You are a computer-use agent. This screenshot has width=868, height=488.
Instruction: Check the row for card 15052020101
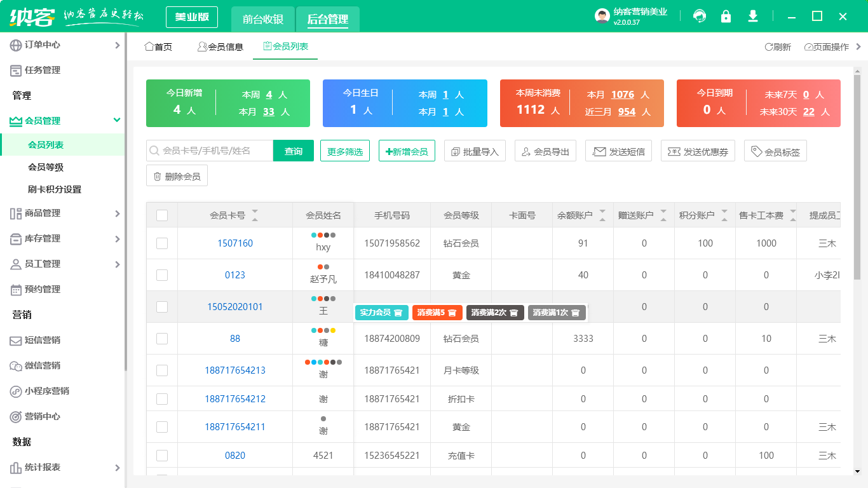point(162,307)
